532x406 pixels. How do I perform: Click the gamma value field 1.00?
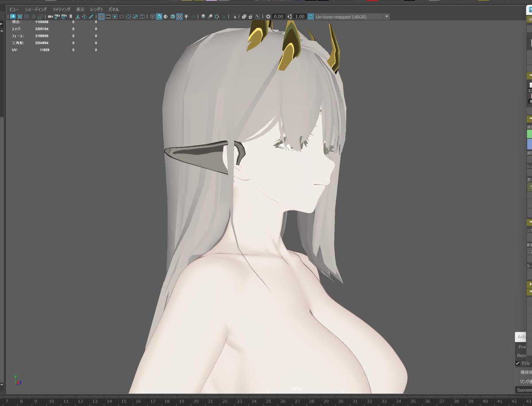tap(300, 16)
